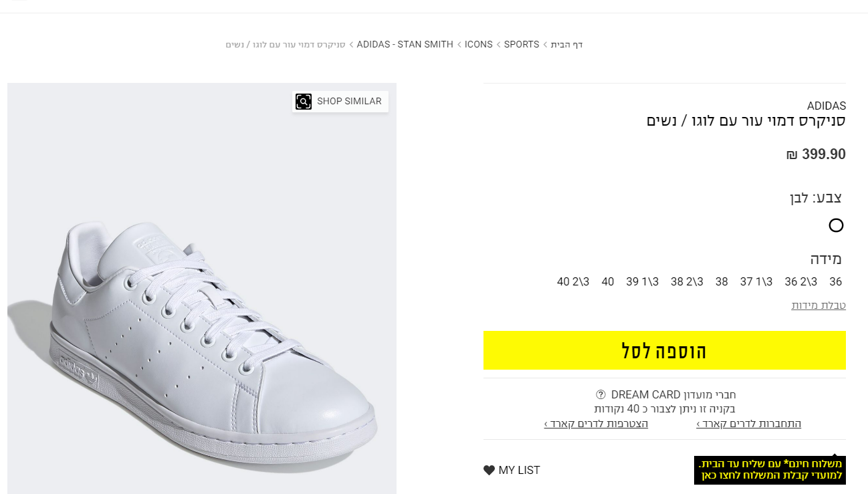Image resolution: width=868 pixels, height=494 pixels.
Task: Click the black free shipping info tooltip
Action: coord(770,470)
